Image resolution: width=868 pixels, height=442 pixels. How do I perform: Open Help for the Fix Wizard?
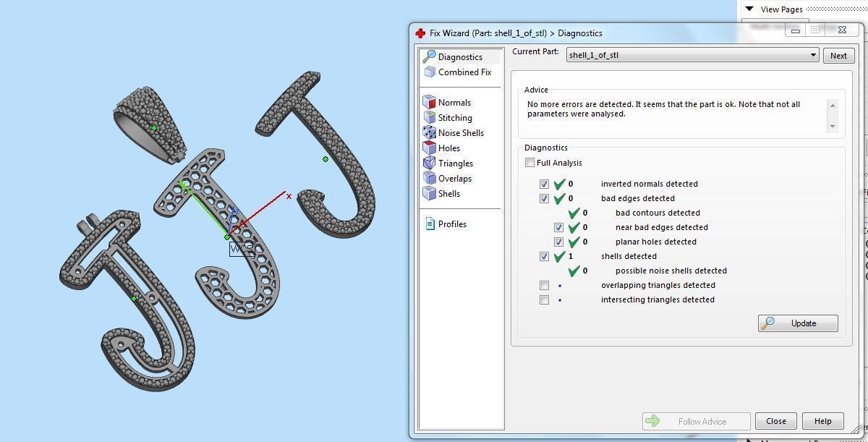822,421
